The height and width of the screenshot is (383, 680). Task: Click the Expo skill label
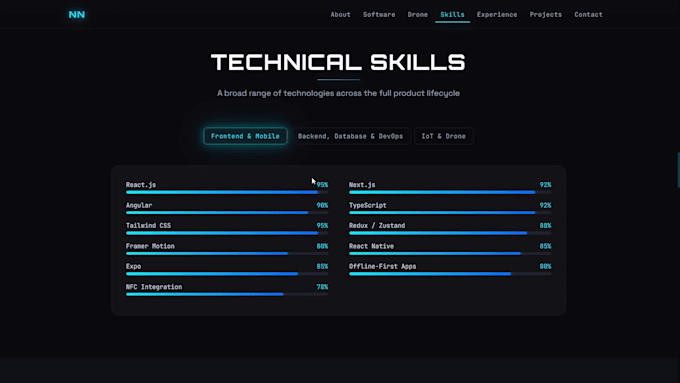point(134,266)
